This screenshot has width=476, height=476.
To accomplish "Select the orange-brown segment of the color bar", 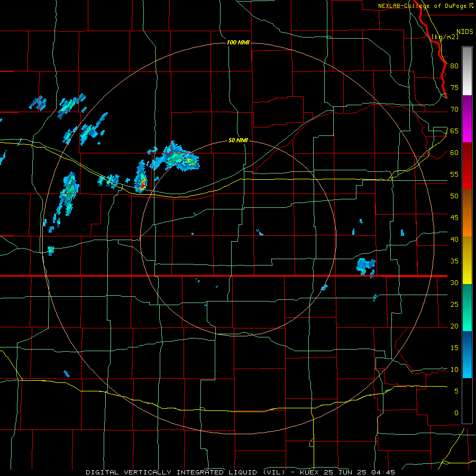I will 467,213.
